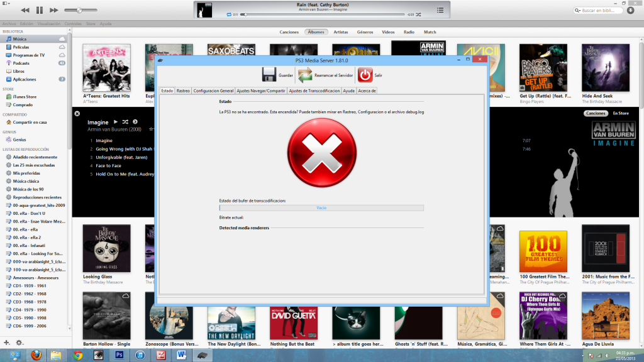Select the track Face to Face
Screen dimensions: 644x362
108,166
